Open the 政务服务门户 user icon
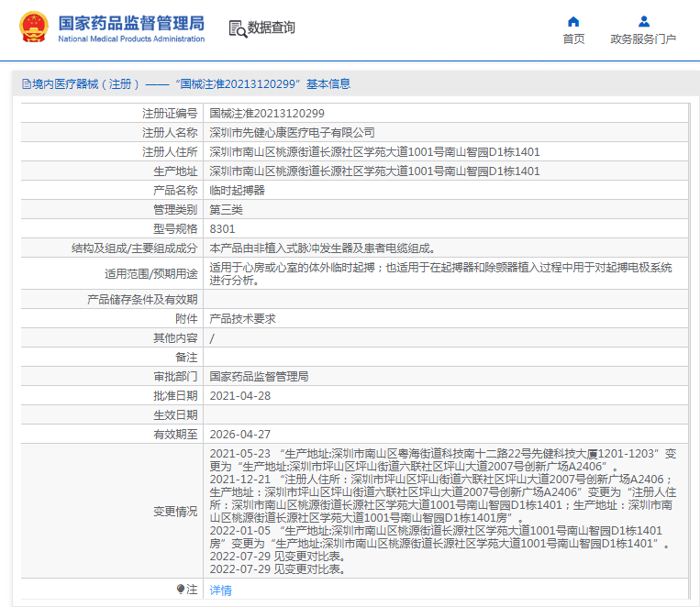Image resolution: width=700 pixels, height=607 pixels. point(644,21)
